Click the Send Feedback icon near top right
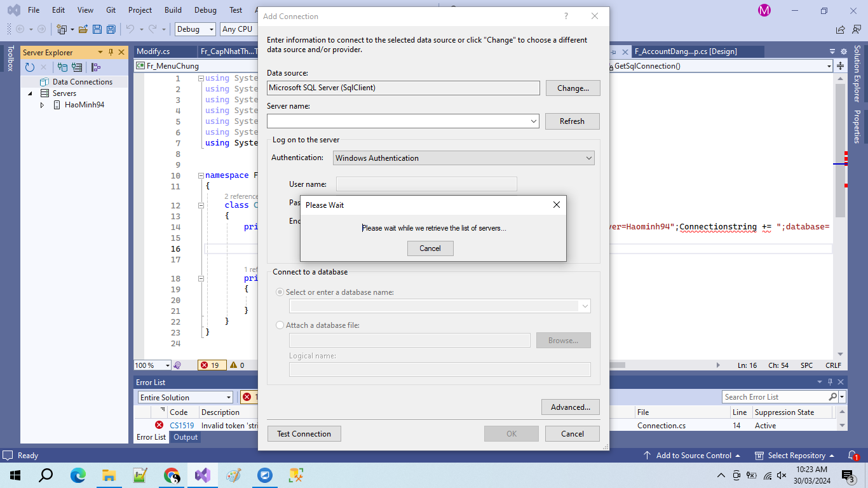The height and width of the screenshot is (488, 868). tap(855, 29)
